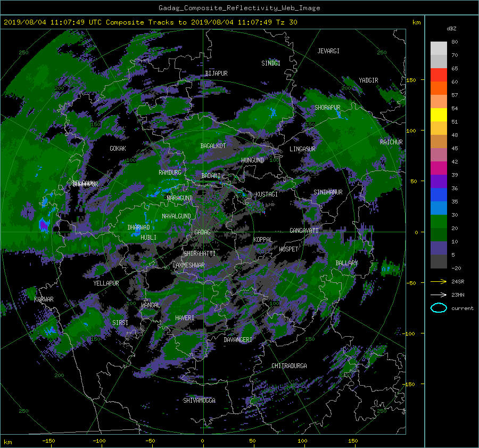Click the yellow 24SR arrow legend icon
Image resolution: width=479 pixels, height=448 pixels.
pyautogui.click(x=439, y=281)
